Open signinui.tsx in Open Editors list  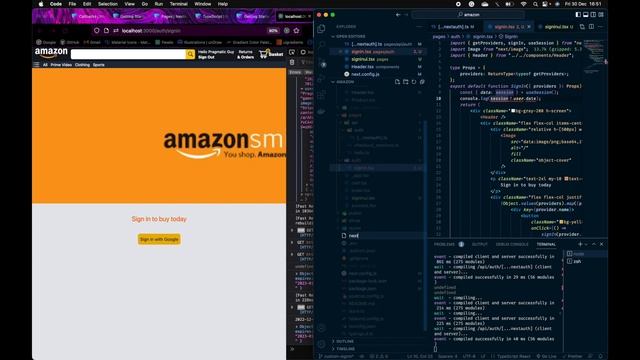(x=370, y=59)
